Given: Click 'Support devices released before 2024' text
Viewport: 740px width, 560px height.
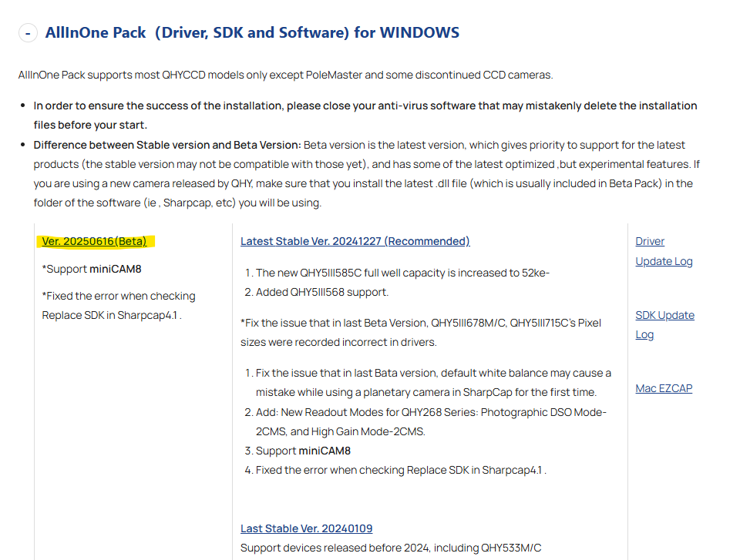Looking at the screenshot, I should pyautogui.click(x=391, y=548).
